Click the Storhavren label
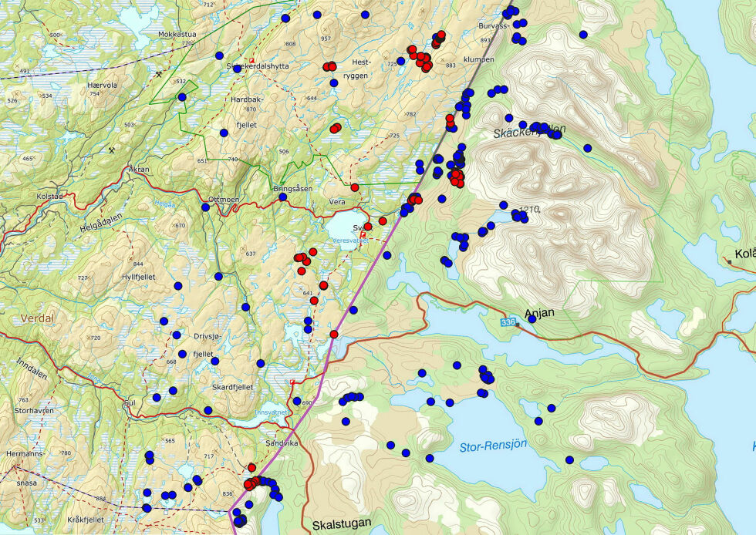756x535 pixels. (x=34, y=411)
